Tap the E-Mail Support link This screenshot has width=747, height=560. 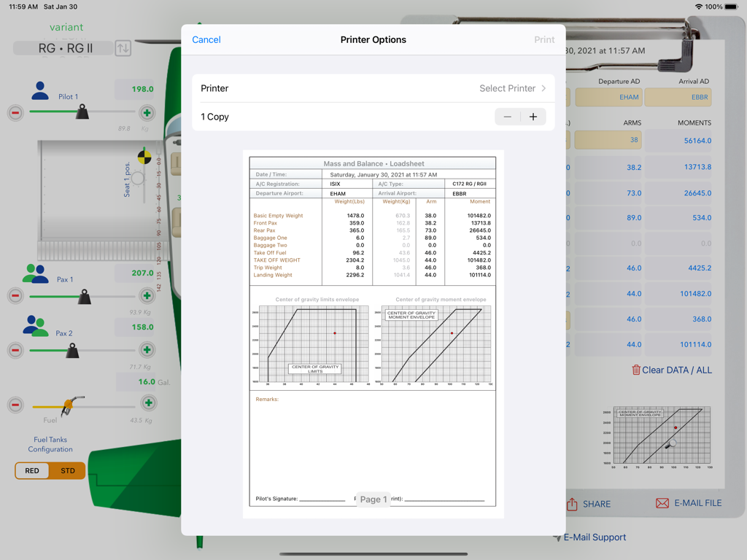594,537
